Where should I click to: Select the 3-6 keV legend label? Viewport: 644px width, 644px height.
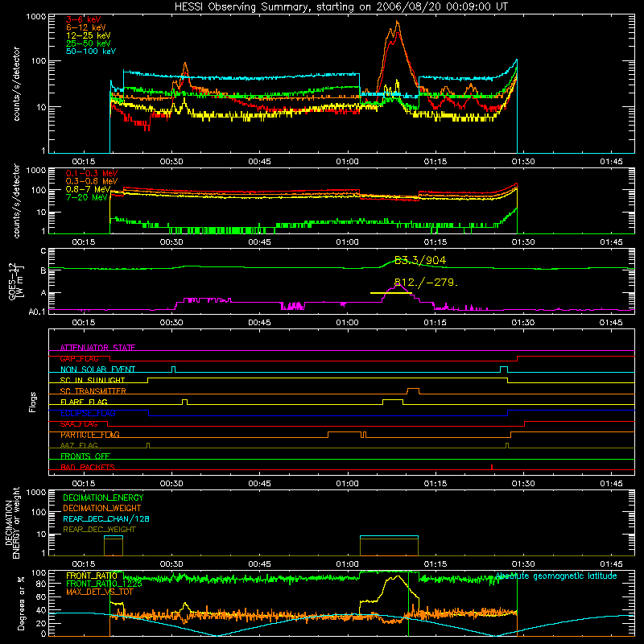point(83,19)
